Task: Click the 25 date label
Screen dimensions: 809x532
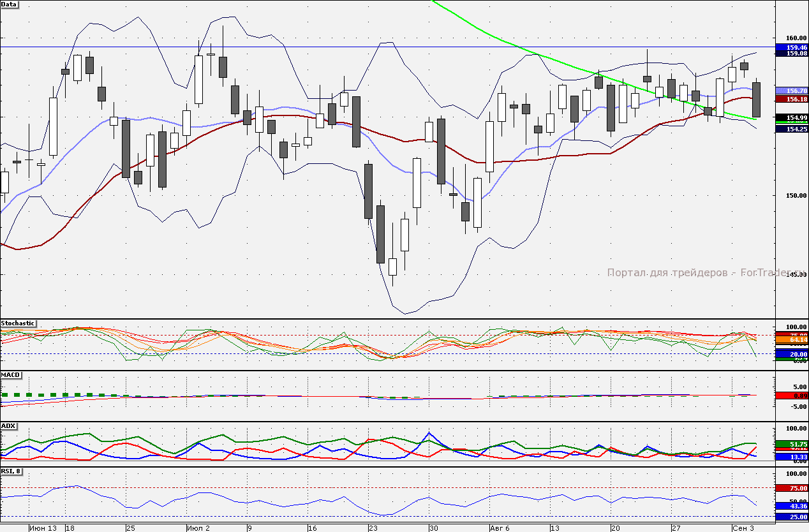Action: click(x=131, y=528)
